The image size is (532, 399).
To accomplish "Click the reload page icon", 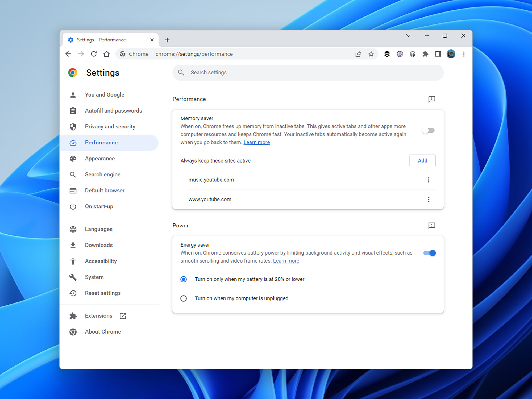I will pyautogui.click(x=94, y=54).
